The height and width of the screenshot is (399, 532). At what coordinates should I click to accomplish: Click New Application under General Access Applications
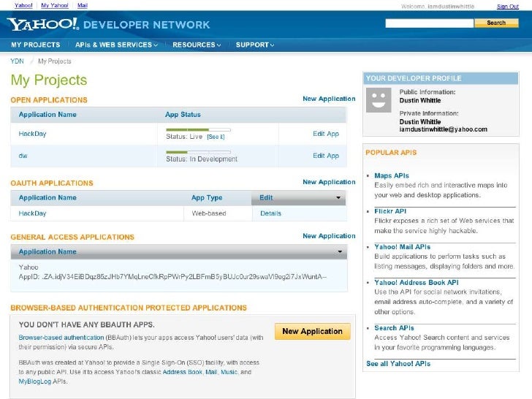click(x=329, y=236)
